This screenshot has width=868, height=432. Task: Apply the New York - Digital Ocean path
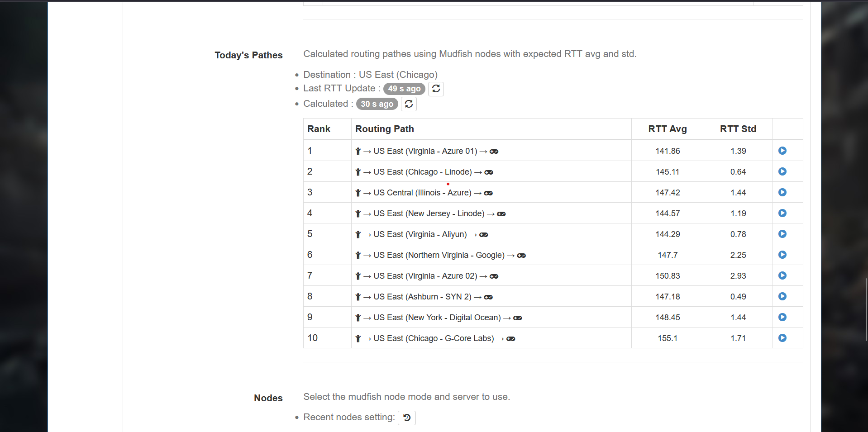pos(782,317)
